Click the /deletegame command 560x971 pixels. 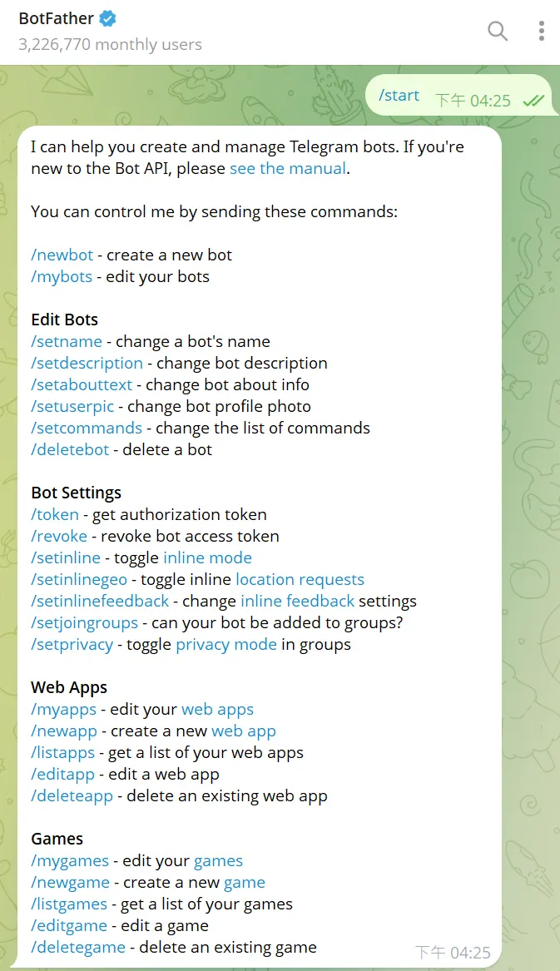click(x=78, y=947)
